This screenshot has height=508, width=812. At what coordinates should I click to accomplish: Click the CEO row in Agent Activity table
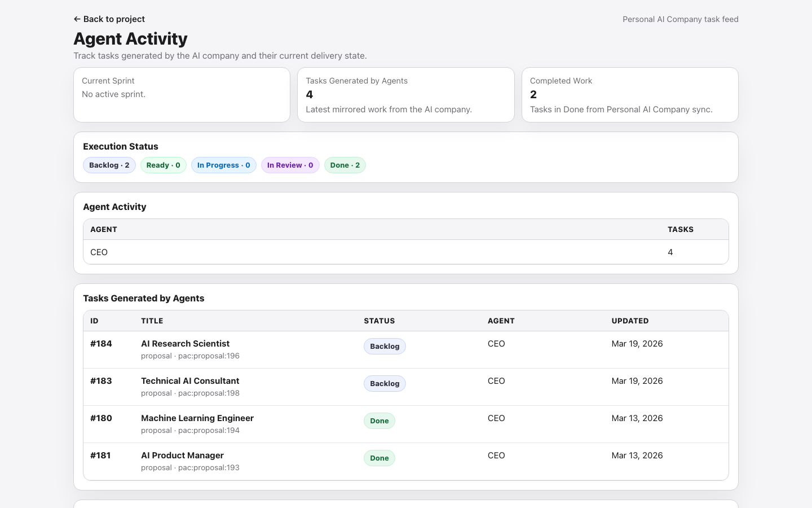coord(406,252)
